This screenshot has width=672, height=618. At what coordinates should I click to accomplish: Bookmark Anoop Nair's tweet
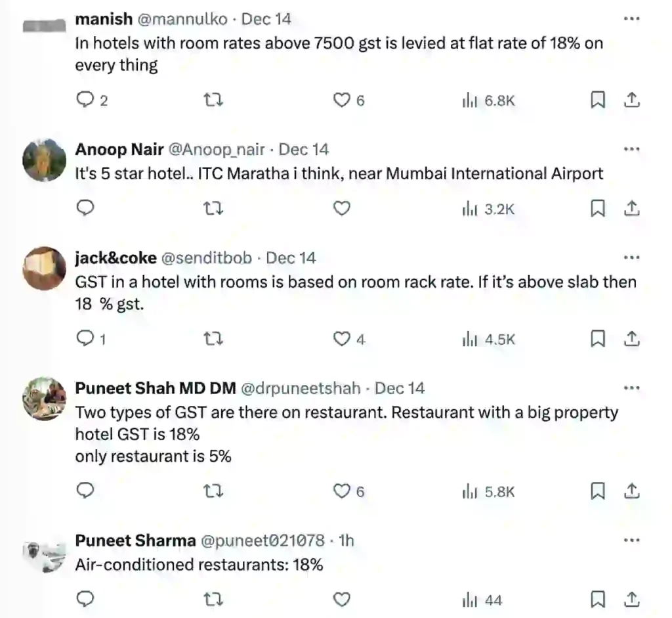coord(598,209)
